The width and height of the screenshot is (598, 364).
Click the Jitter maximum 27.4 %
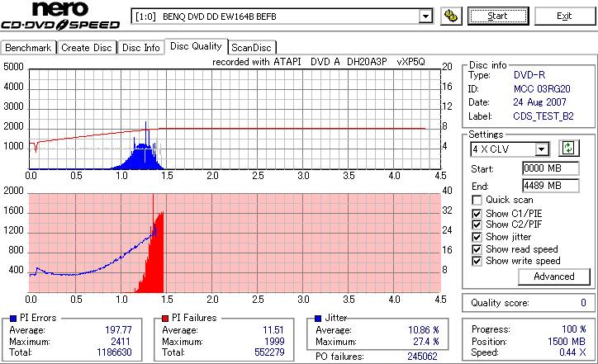426,342
